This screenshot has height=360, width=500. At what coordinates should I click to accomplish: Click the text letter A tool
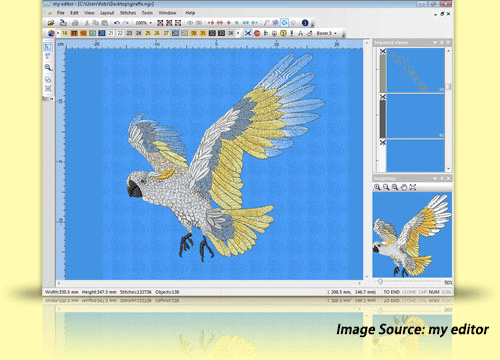pyautogui.click(x=300, y=33)
